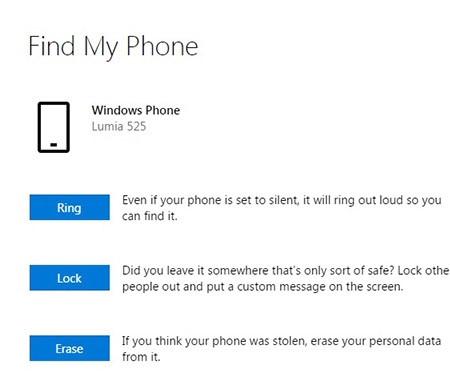Viewport: 450px width, 377px height.
Task: Click the word My in the heading
Action: [100, 48]
